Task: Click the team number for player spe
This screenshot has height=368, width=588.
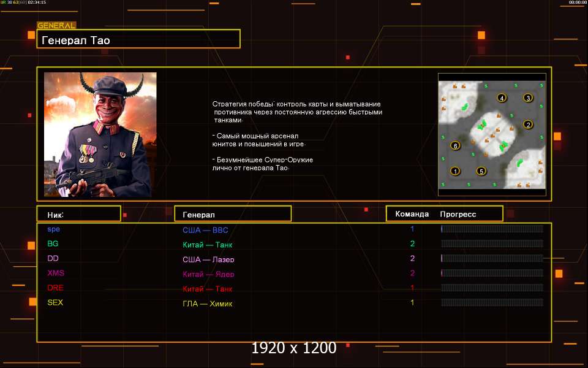Action: point(412,229)
